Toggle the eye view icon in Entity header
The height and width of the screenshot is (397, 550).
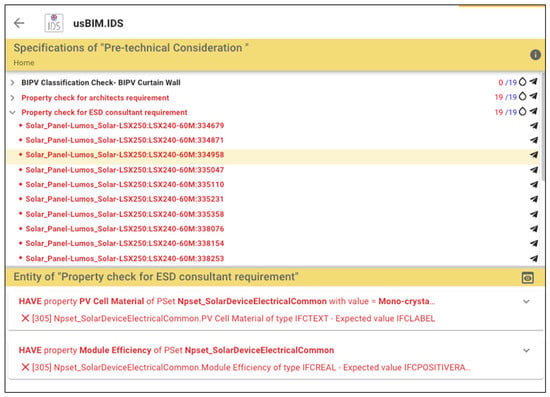[528, 278]
